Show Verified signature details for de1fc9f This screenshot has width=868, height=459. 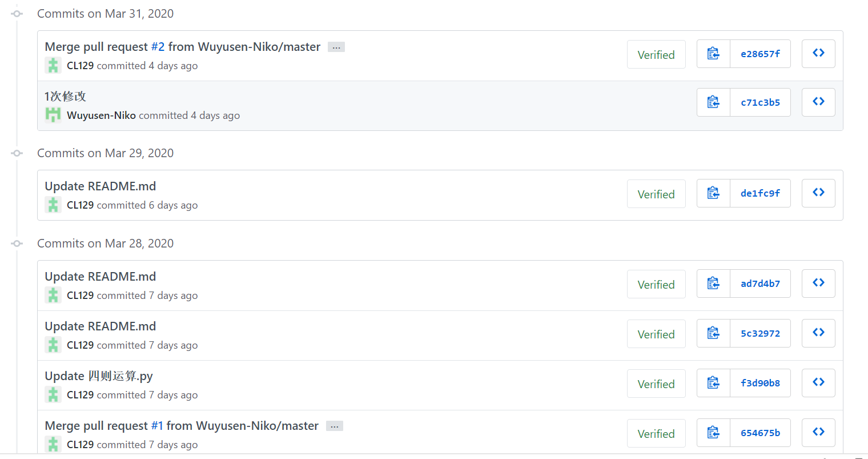pyautogui.click(x=656, y=194)
